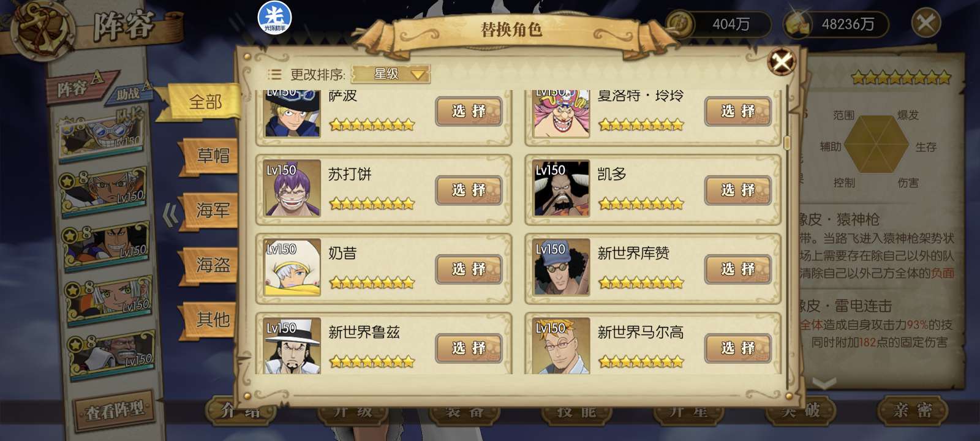Select the 全部 category tab
The height and width of the screenshot is (441, 980).
[205, 102]
